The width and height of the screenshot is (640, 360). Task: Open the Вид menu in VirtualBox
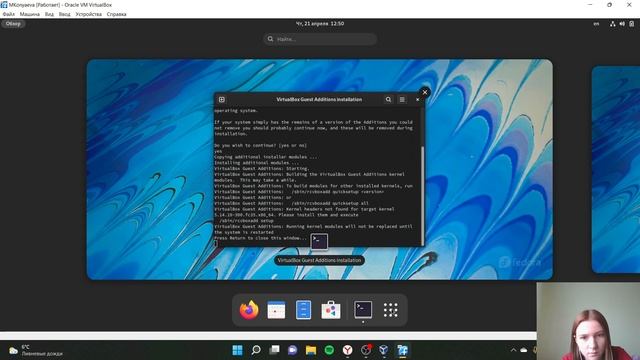pyautogui.click(x=49, y=14)
